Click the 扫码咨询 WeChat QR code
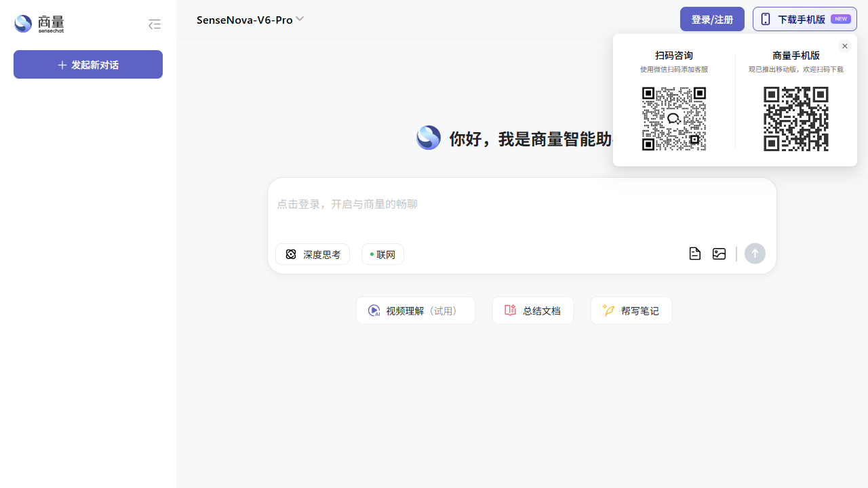This screenshot has height=488, width=868. pyautogui.click(x=674, y=119)
